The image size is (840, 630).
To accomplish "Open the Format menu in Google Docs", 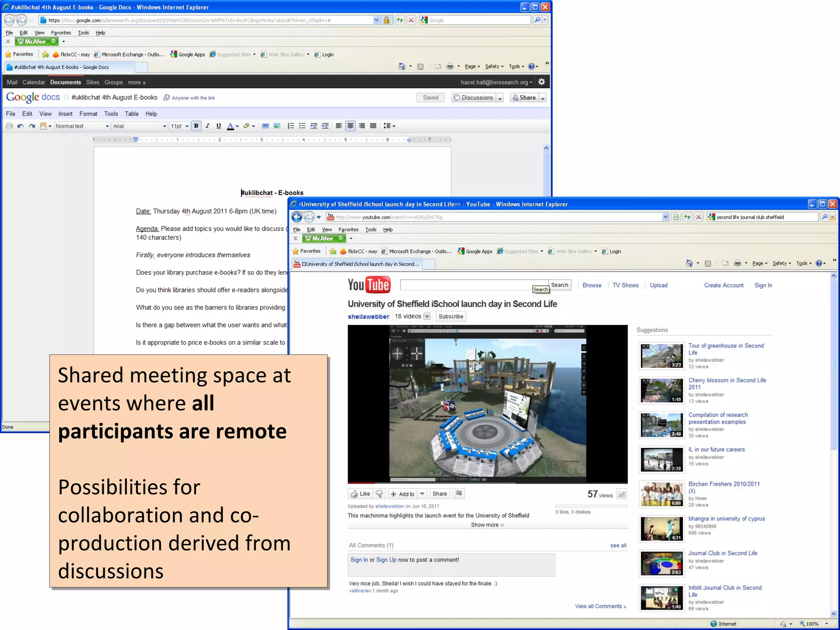I will pos(88,114).
